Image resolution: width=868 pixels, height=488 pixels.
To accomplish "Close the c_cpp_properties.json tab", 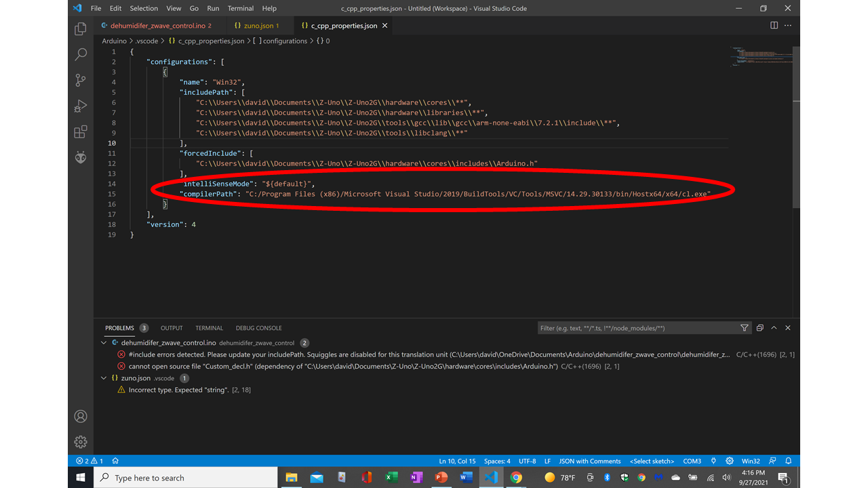I will click(385, 25).
